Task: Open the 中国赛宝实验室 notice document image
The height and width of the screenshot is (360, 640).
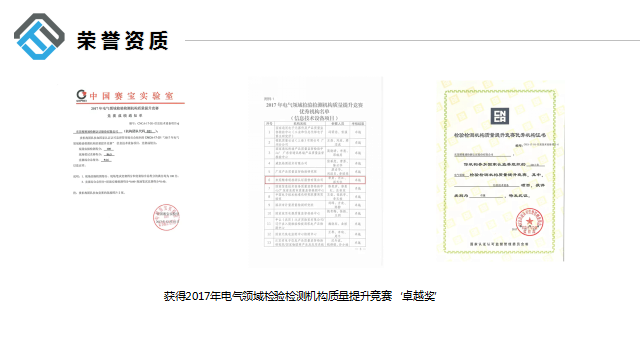Action: (x=129, y=160)
